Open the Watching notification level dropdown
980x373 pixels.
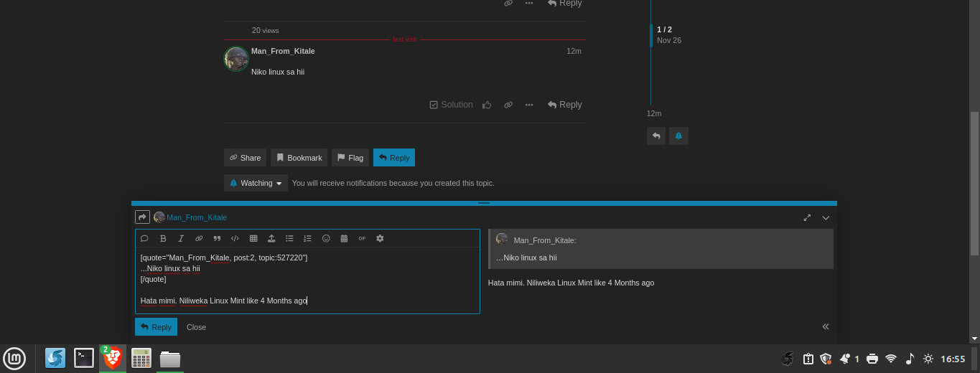(x=256, y=183)
